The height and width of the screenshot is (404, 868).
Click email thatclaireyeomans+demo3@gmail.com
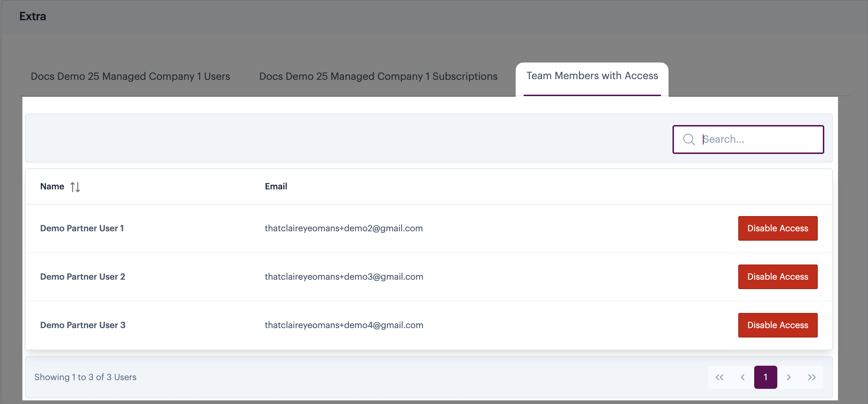point(344,277)
